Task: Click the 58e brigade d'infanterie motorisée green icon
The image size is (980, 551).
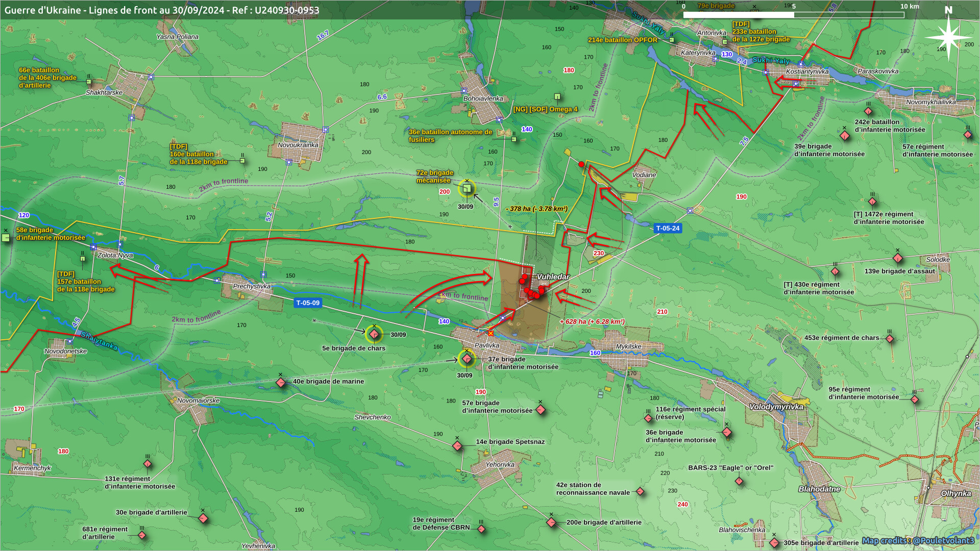Action: click(x=6, y=238)
